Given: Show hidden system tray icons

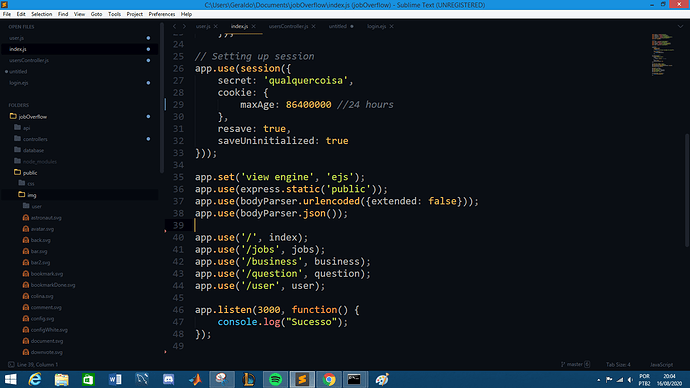Looking at the screenshot, I should tap(598, 380).
